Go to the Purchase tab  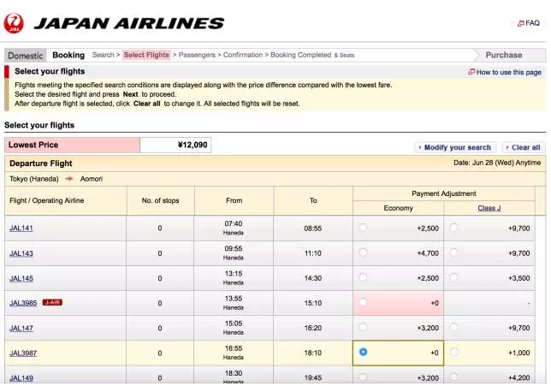coord(503,55)
